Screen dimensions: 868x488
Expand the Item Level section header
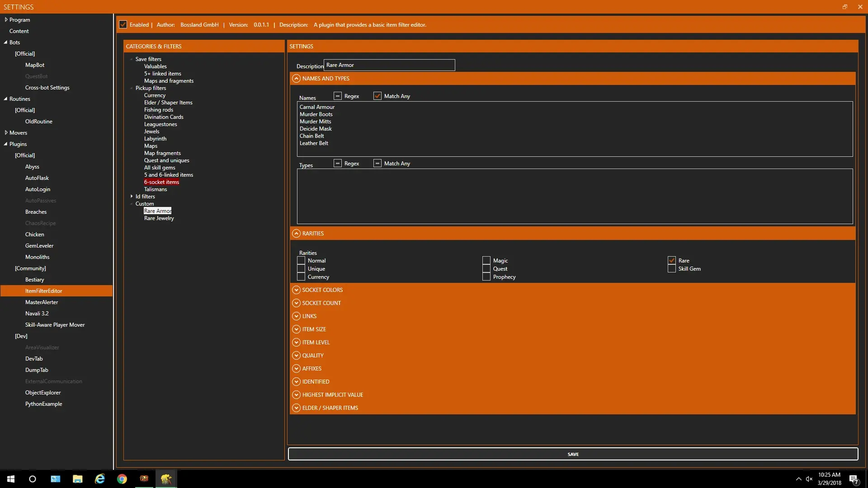pyautogui.click(x=316, y=343)
